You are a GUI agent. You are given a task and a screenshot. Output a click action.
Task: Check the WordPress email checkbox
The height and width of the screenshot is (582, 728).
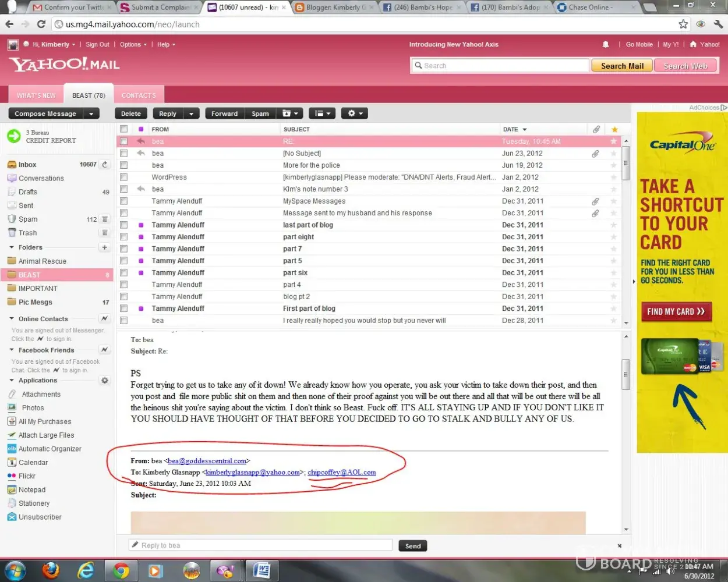123,177
